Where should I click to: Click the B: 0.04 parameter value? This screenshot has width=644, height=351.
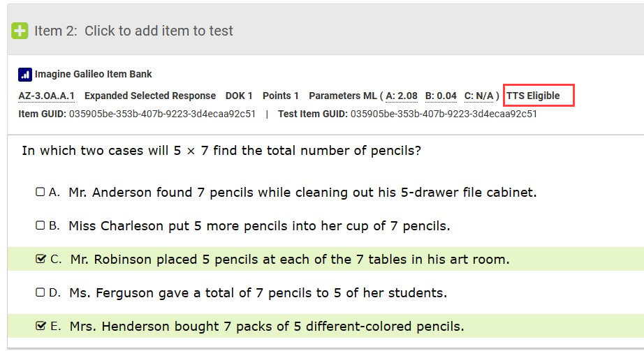pos(441,96)
